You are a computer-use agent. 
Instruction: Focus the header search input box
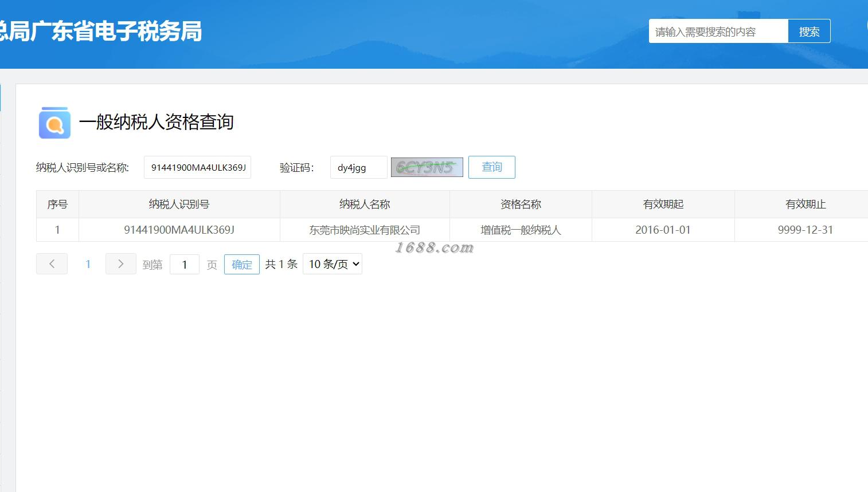click(x=718, y=32)
